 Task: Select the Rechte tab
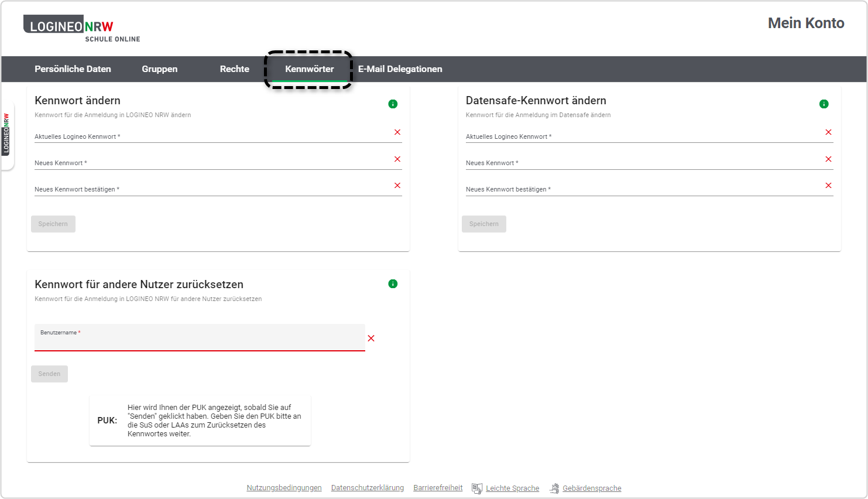tap(234, 69)
